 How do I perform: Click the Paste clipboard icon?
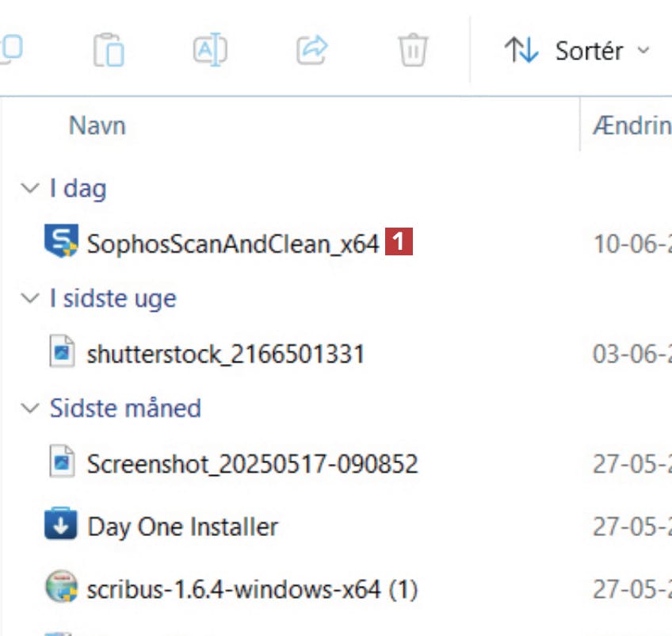pyautogui.click(x=108, y=51)
